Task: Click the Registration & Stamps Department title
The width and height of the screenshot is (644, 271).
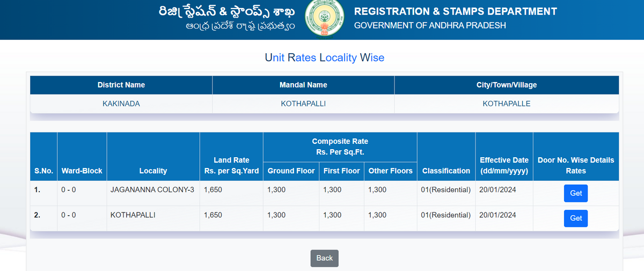Action: pos(455,11)
